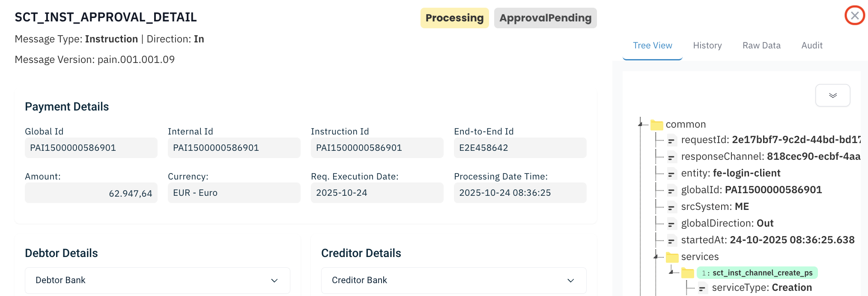Open the Audit tab
Screen dimensions: 868x296
tap(811, 45)
